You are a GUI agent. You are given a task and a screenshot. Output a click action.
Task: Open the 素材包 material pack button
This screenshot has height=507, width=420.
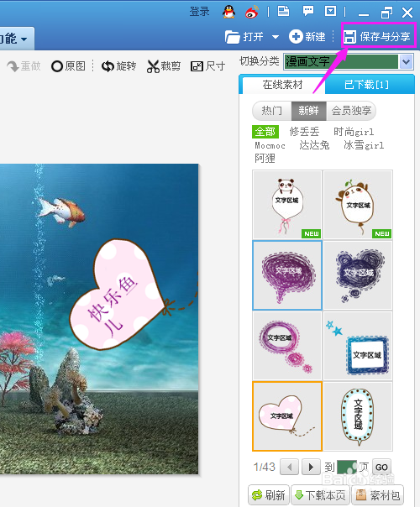[x=378, y=494]
